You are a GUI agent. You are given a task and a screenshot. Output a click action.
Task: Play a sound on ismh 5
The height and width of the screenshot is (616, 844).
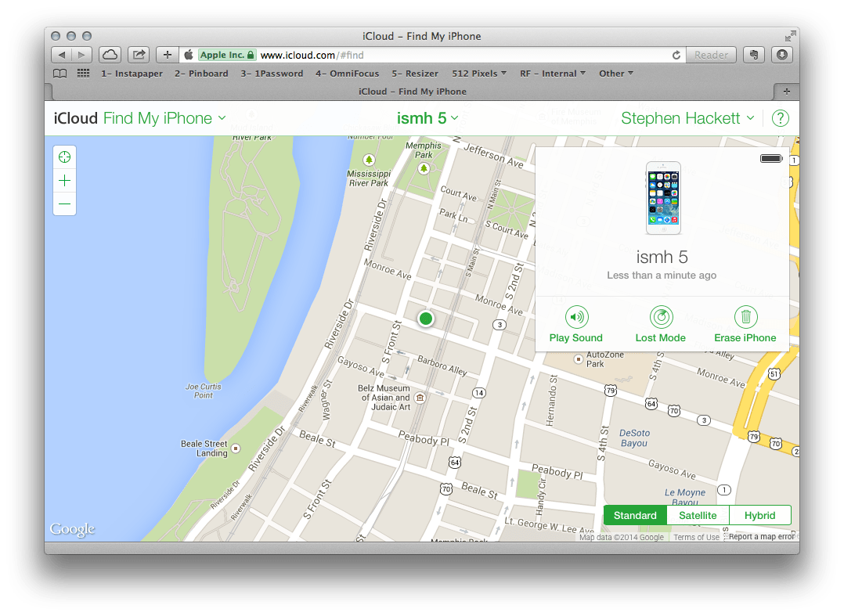575,324
